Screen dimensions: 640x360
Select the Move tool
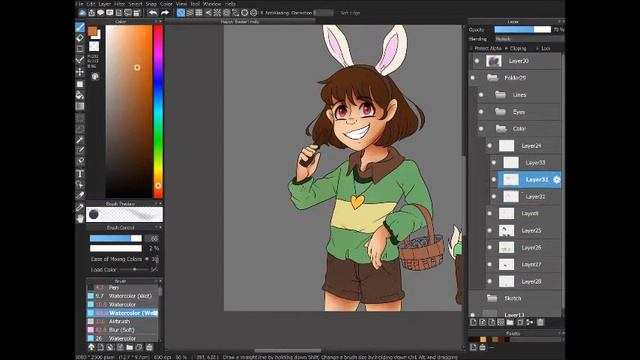[80, 72]
